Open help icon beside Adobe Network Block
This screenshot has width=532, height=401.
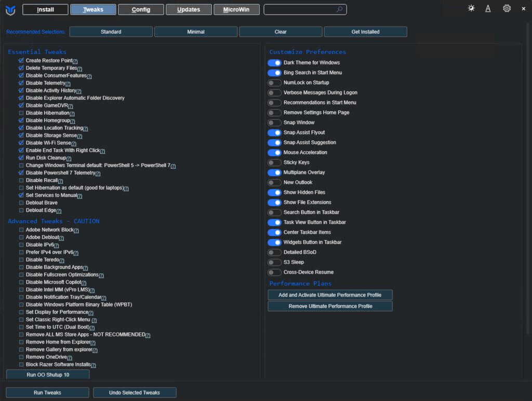click(x=76, y=231)
